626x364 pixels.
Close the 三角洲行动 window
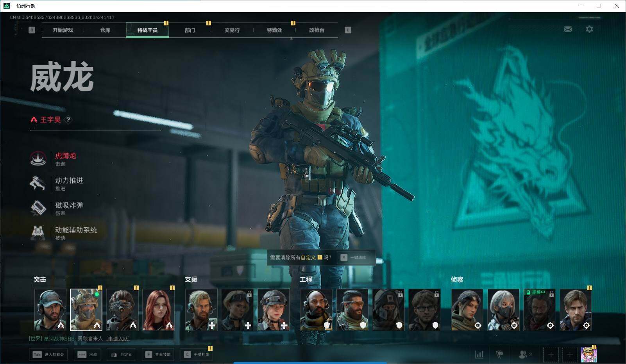click(x=617, y=6)
